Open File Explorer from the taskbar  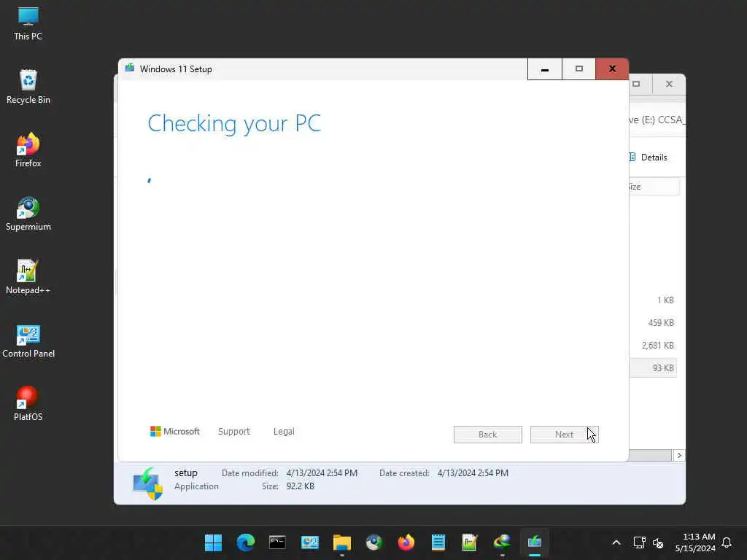coord(341,542)
